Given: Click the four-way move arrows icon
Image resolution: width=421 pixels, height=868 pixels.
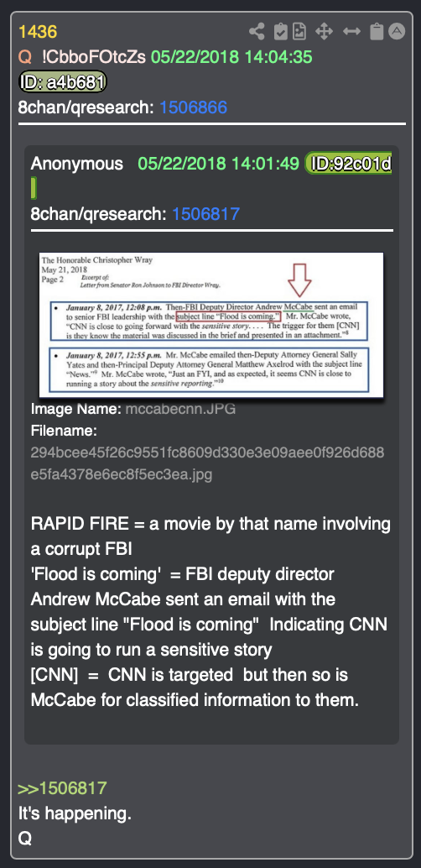Looking at the screenshot, I should (324, 32).
